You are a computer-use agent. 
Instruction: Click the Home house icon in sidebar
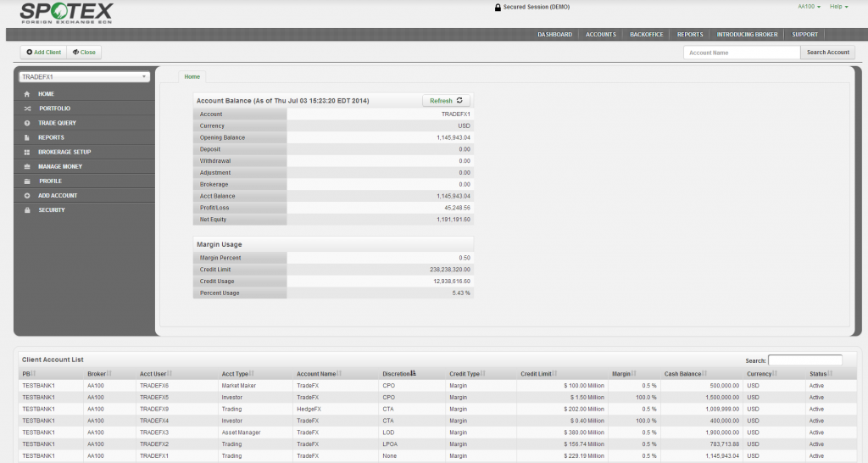tap(27, 94)
